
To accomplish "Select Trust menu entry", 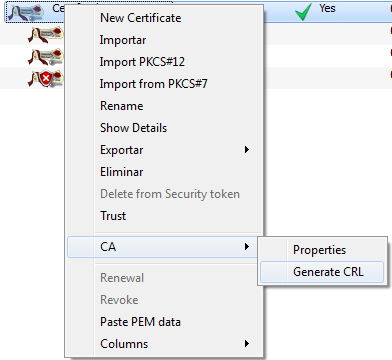I will 113,216.
